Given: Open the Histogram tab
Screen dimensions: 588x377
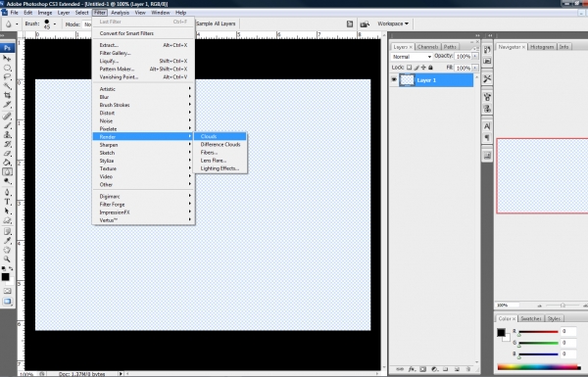Looking at the screenshot, I should [542, 47].
